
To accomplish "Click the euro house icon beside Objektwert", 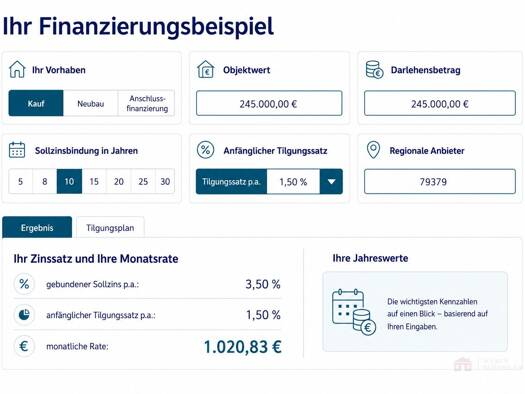I will pyautogui.click(x=206, y=69).
